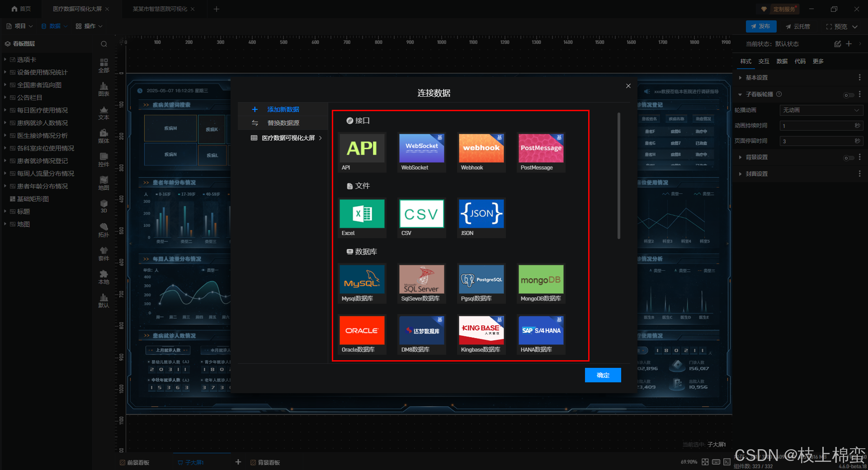Image resolution: width=868 pixels, height=470 pixels.
Task: Pick the PostMessage data source
Action: (x=541, y=152)
